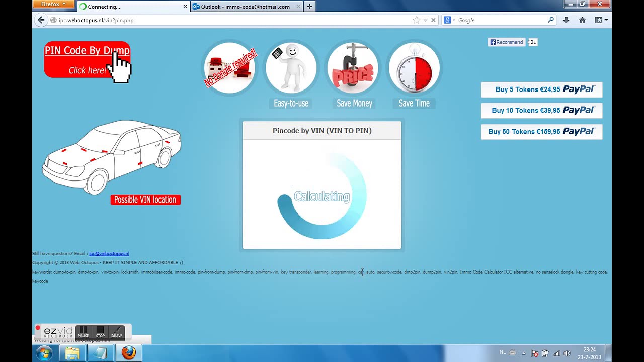Screen dimensions: 644x362
Task: Click the car VIN location diagram
Action: click(x=112, y=156)
